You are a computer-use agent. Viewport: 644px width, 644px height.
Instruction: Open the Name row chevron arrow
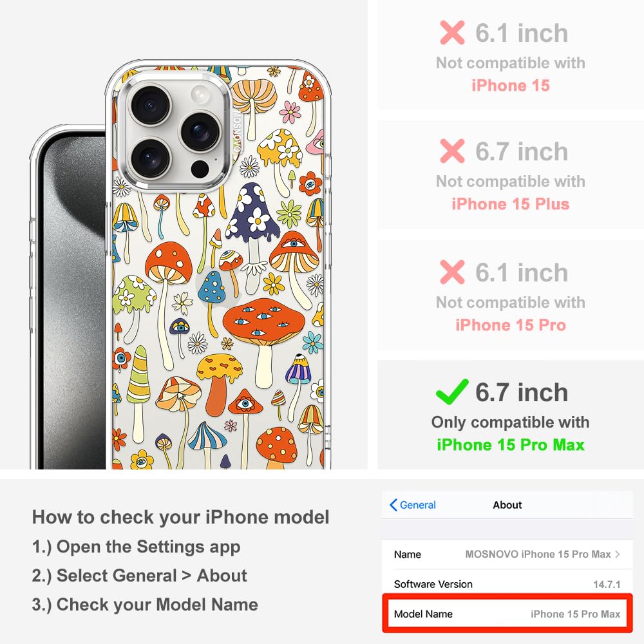618,554
